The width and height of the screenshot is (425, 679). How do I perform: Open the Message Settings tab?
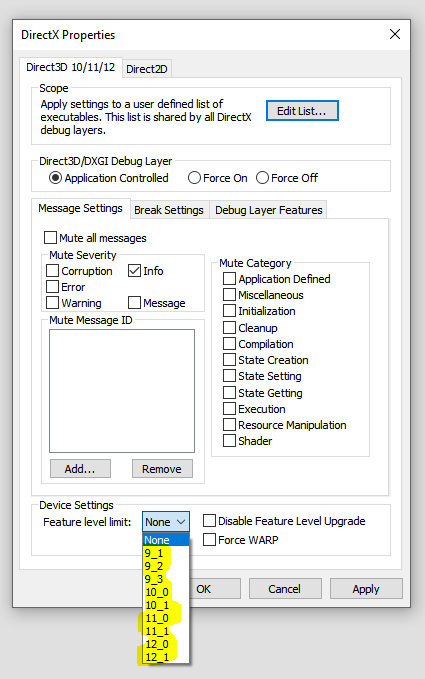pos(81,208)
